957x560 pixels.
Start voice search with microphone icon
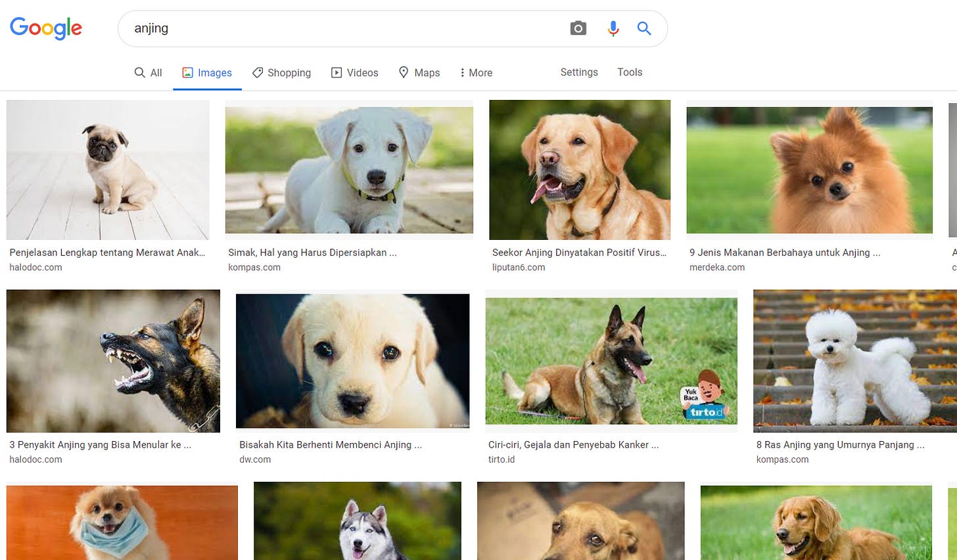point(613,28)
